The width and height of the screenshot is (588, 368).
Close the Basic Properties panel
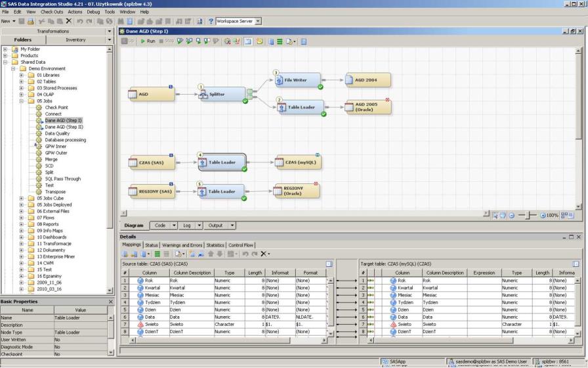(111, 302)
